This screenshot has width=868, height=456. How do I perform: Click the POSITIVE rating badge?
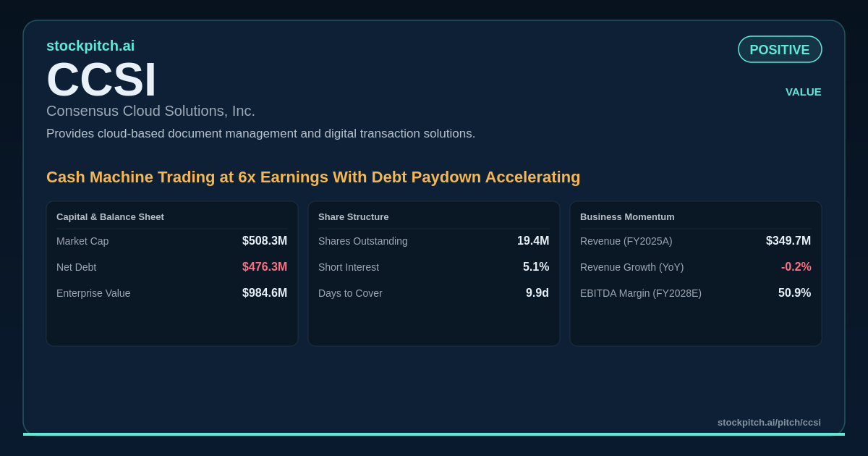click(780, 49)
